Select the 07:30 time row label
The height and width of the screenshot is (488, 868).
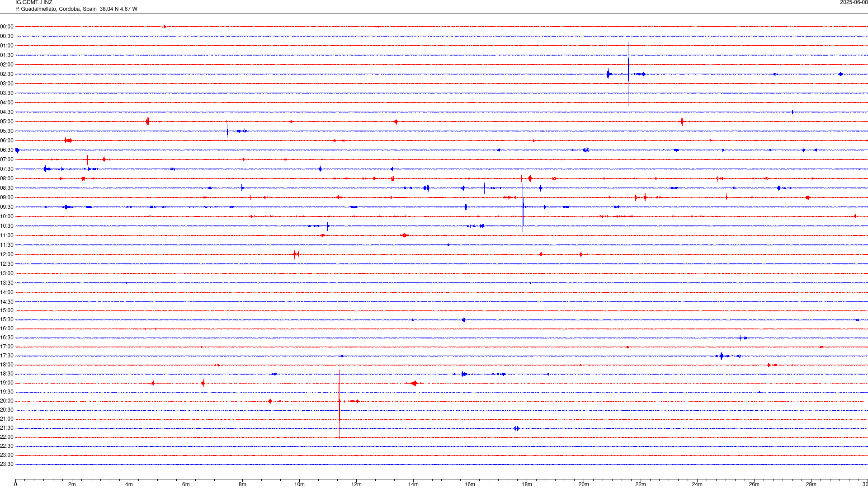coord(7,169)
